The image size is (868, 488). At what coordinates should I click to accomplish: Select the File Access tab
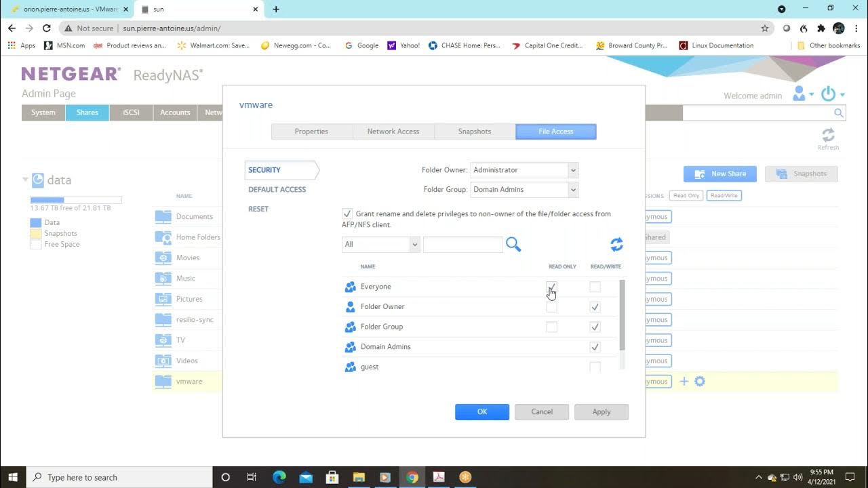coord(556,131)
